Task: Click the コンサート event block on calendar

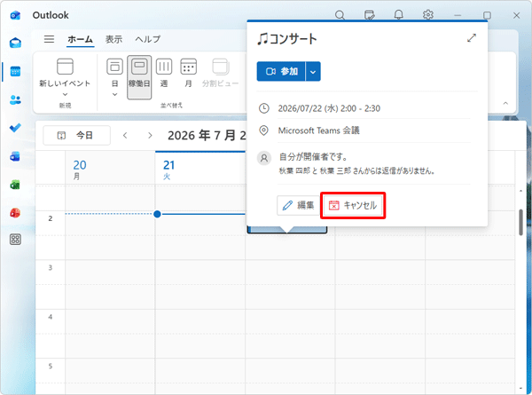Action: click(287, 230)
